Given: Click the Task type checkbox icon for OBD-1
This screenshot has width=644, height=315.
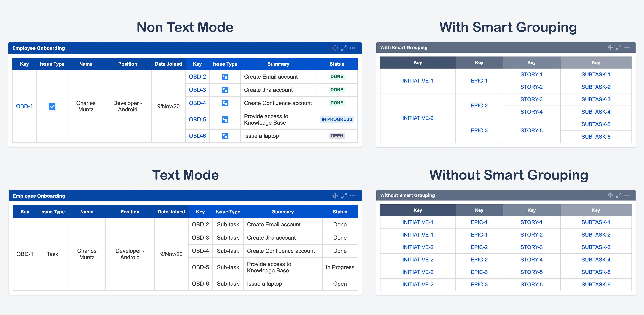Looking at the screenshot, I should pyautogui.click(x=52, y=106).
